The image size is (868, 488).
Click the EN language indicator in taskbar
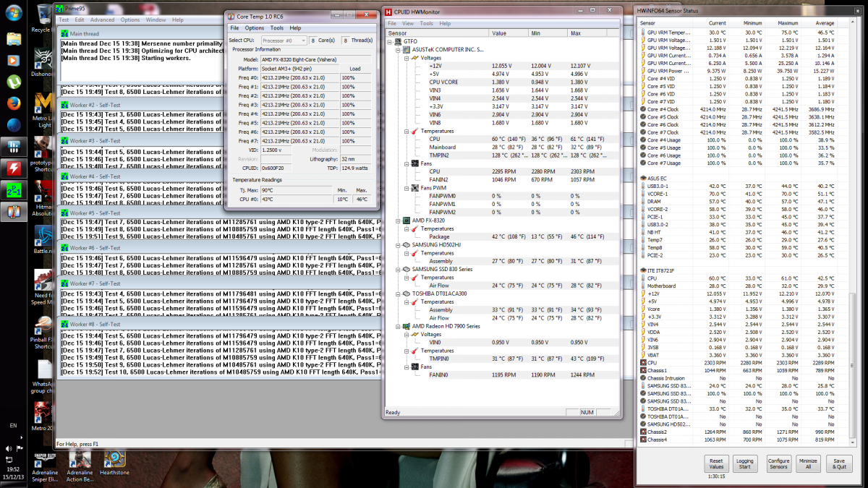(13, 425)
